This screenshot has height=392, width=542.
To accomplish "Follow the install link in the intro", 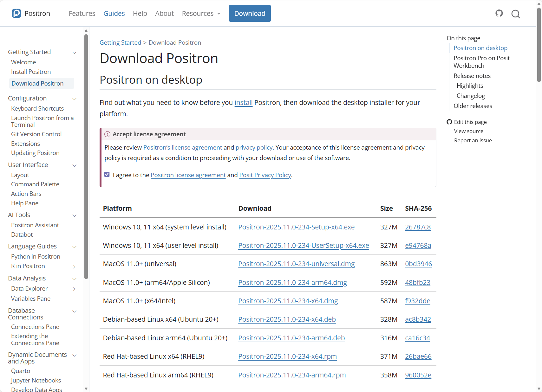I will (244, 102).
